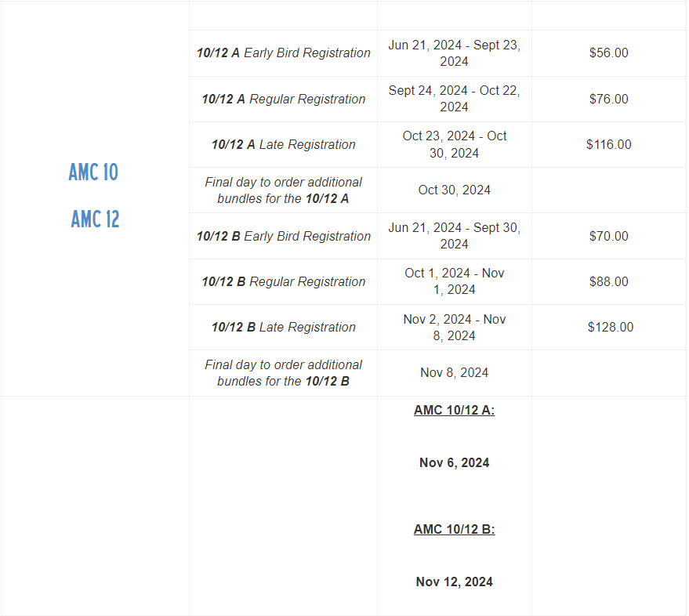Open the AMC 12 link

pyautogui.click(x=95, y=219)
